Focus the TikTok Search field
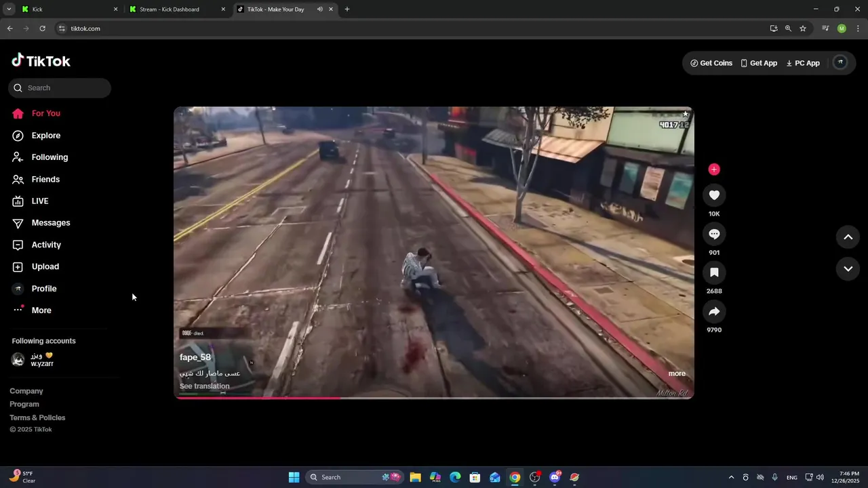868x488 pixels. [60, 87]
